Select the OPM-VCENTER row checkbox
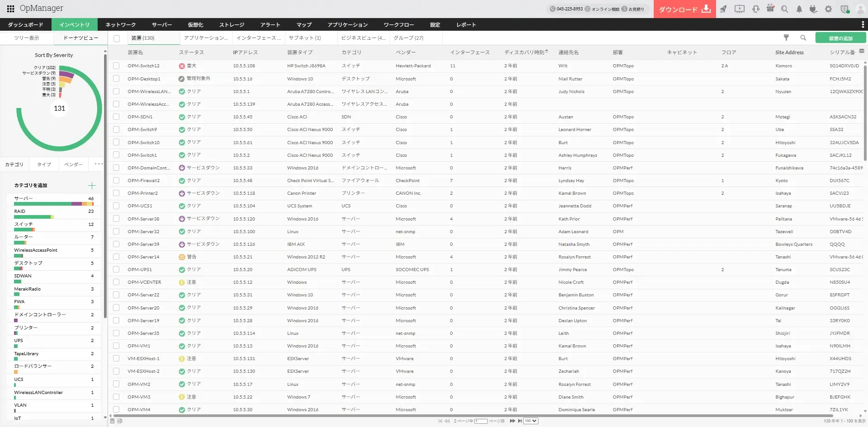Viewport: 868px width, 427px height. 117,282
